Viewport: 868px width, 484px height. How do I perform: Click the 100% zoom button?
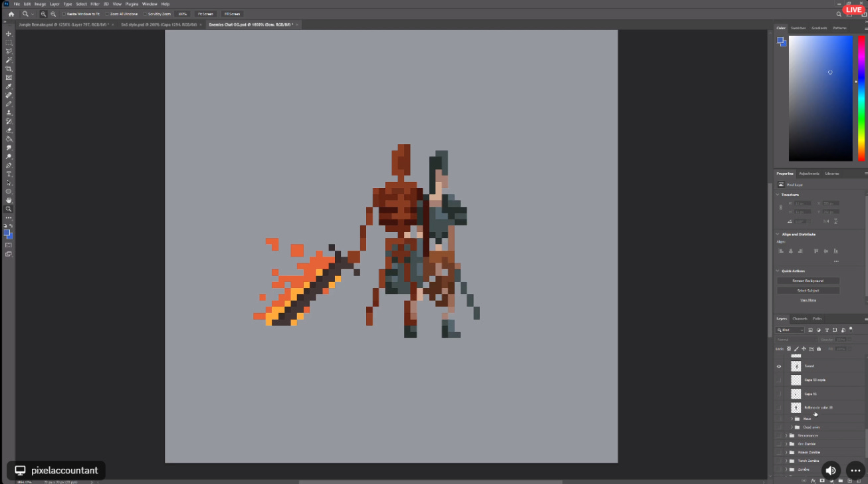click(x=182, y=14)
